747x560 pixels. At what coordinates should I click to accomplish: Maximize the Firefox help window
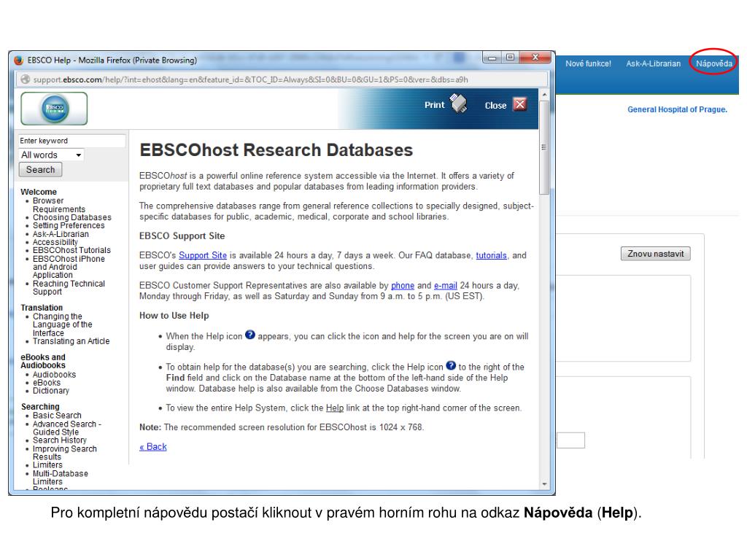coord(510,57)
